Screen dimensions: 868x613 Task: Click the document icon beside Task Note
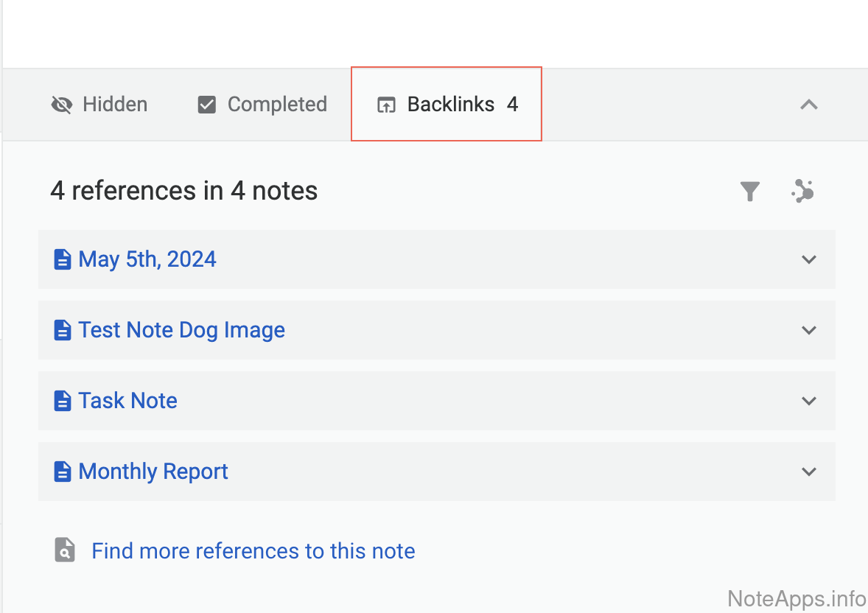click(63, 401)
